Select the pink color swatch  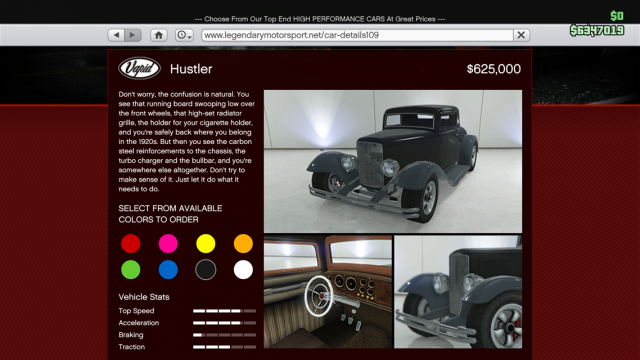(168, 244)
